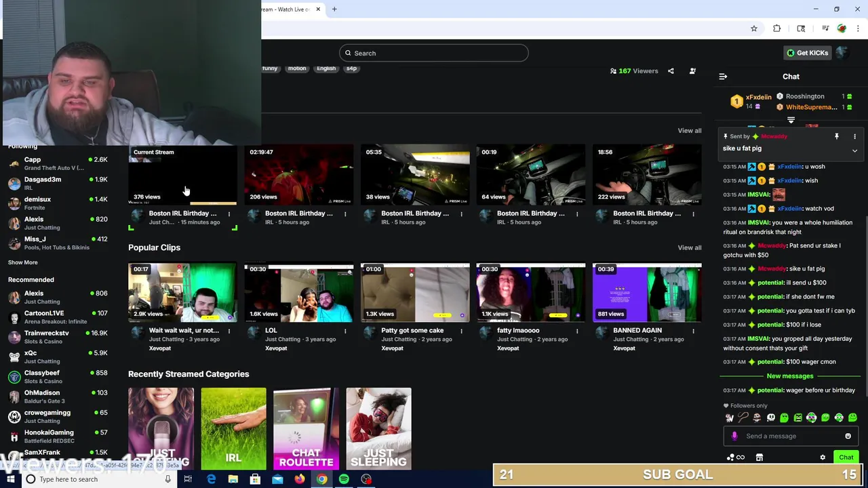
Task: Open options for Patty got some cake clip
Action: (461, 331)
